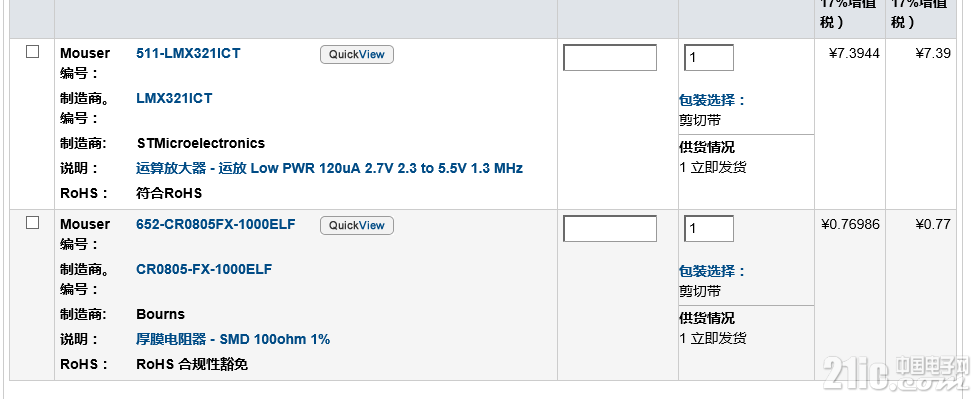This screenshot has width=977, height=399.
Task: Check the box for LMX321ICT row
Action: coord(32,52)
